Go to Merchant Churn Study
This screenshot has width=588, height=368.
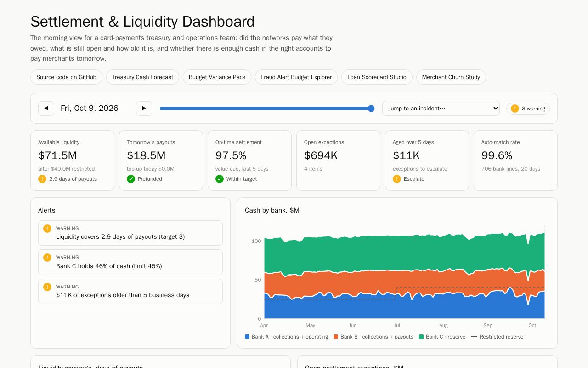(x=451, y=77)
